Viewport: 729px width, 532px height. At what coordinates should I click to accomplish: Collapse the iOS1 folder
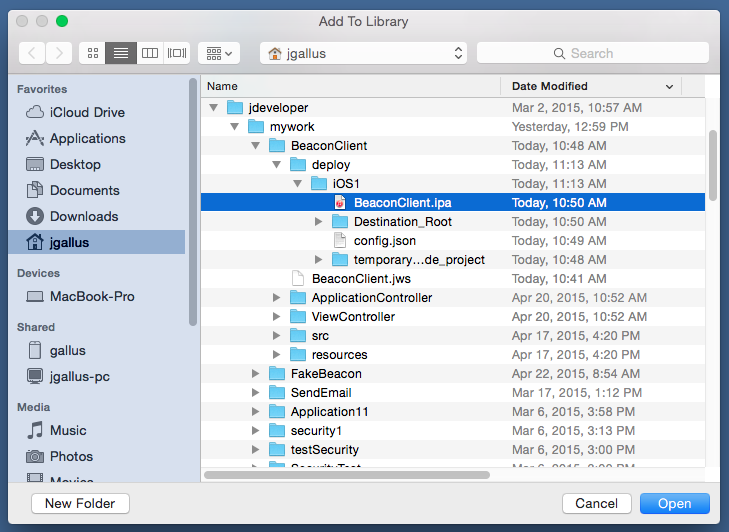click(298, 184)
